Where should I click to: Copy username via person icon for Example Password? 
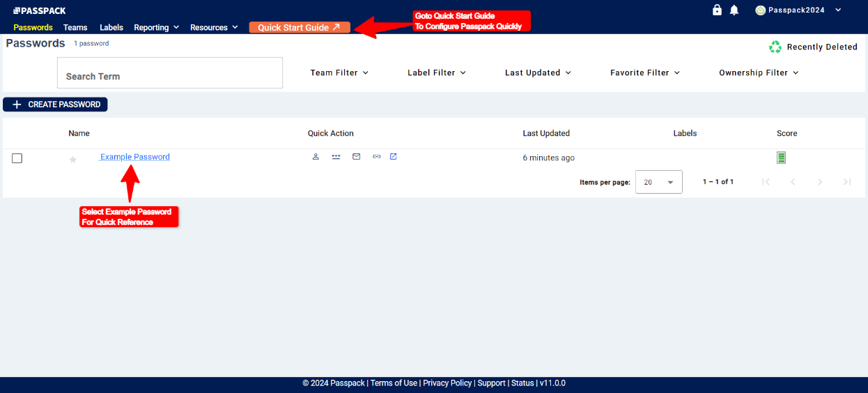coord(316,157)
